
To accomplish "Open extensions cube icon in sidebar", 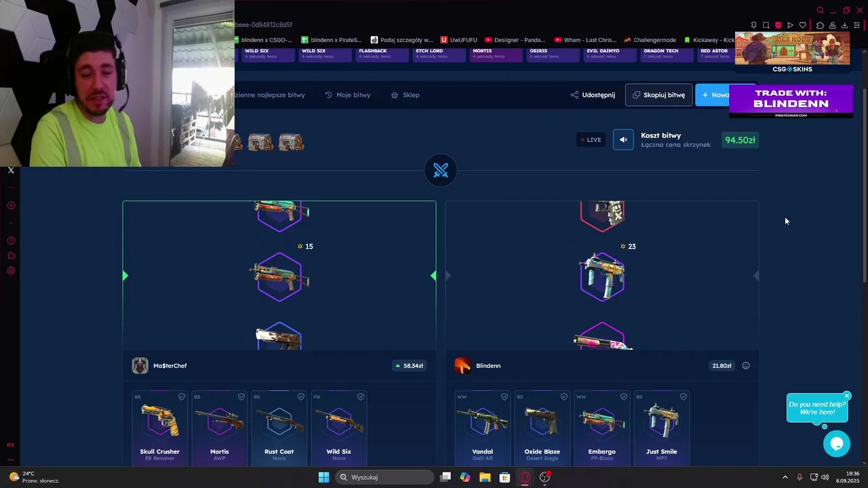I will [x=11, y=256].
